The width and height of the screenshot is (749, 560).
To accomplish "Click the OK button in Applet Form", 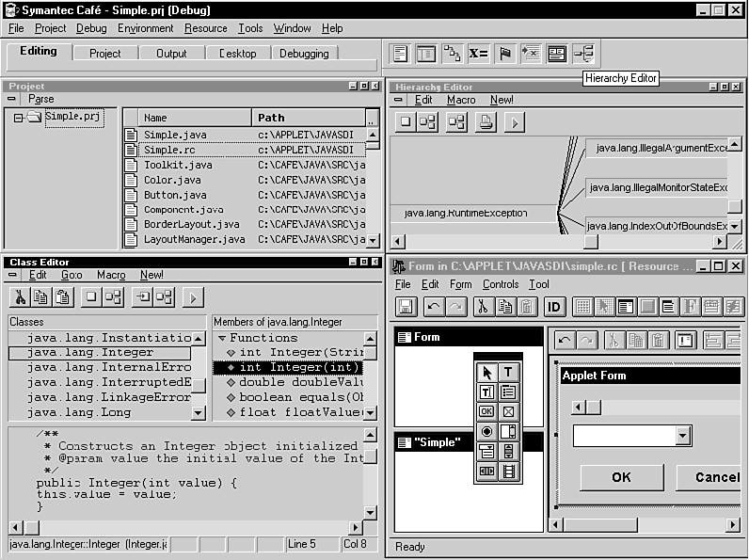I will 621,477.
